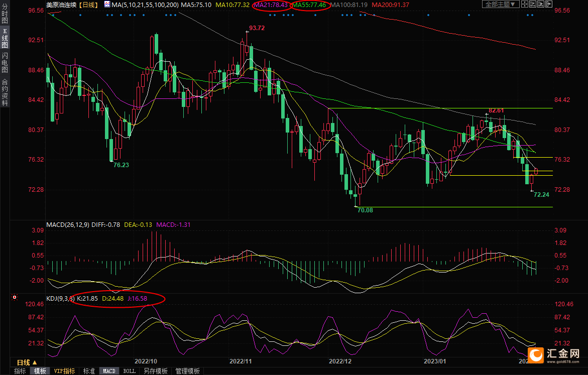
Task: Switch to 分时图 side tab
Action: pyautogui.click(x=5, y=13)
